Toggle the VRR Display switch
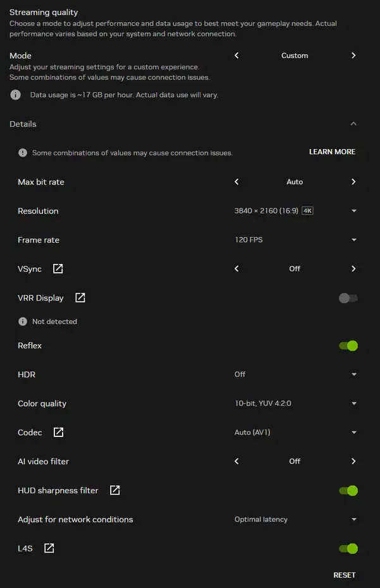The image size is (380, 588). [x=348, y=298]
